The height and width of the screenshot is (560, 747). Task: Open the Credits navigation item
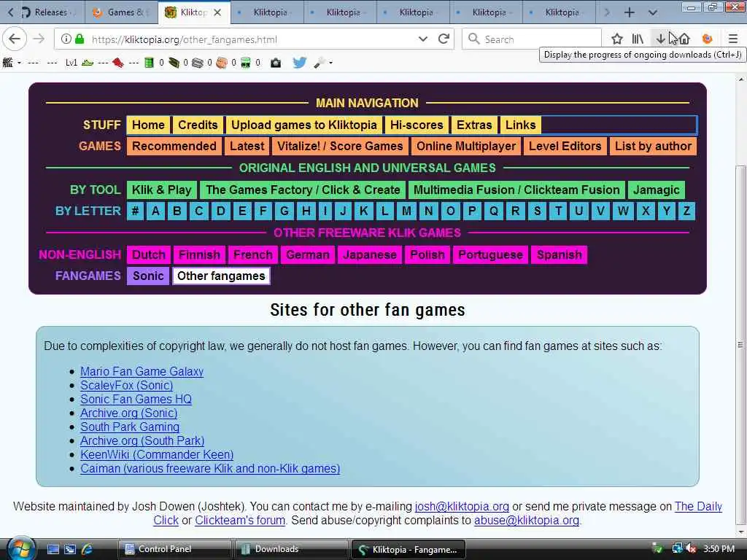198,125
